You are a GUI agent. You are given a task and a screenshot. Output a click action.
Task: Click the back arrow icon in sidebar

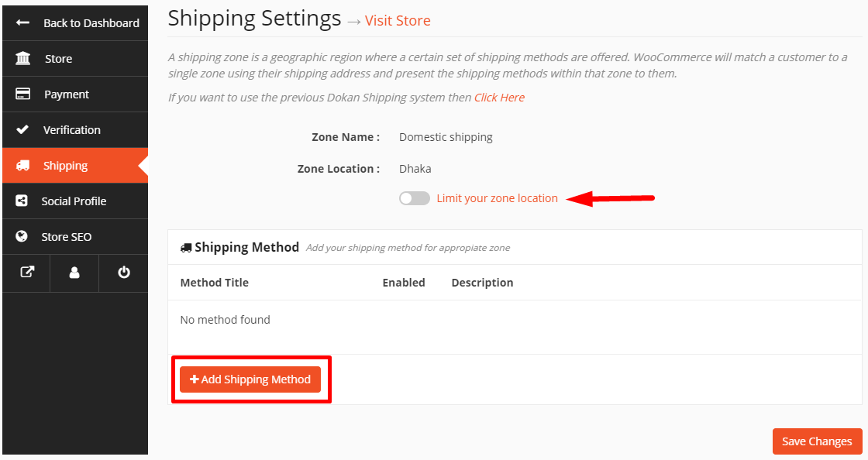(x=22, y=22)
